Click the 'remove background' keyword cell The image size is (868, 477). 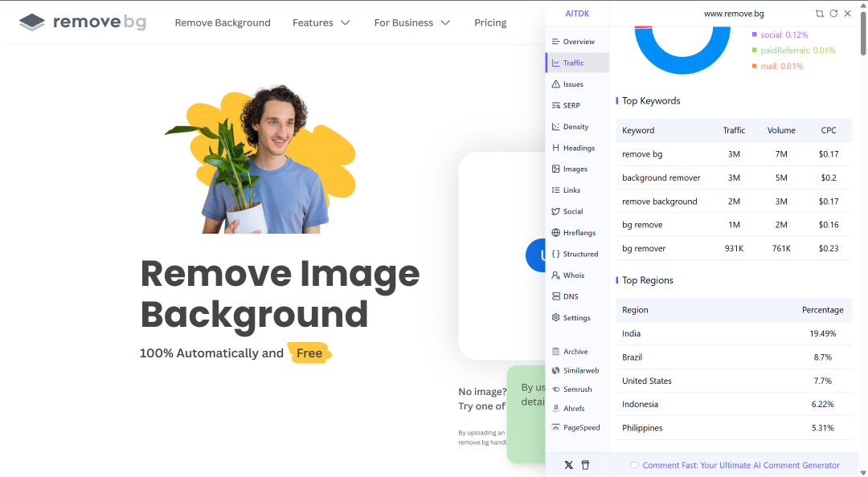coord(659,202)
